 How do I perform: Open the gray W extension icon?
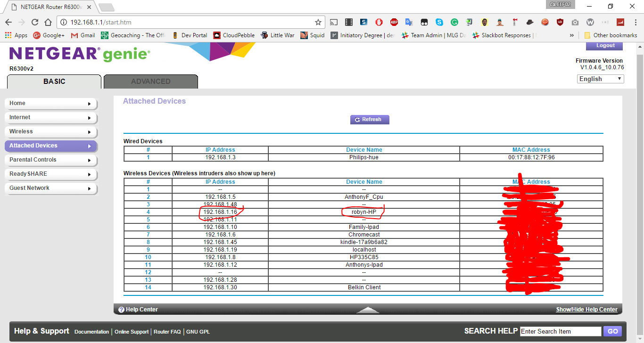[590, 22]
